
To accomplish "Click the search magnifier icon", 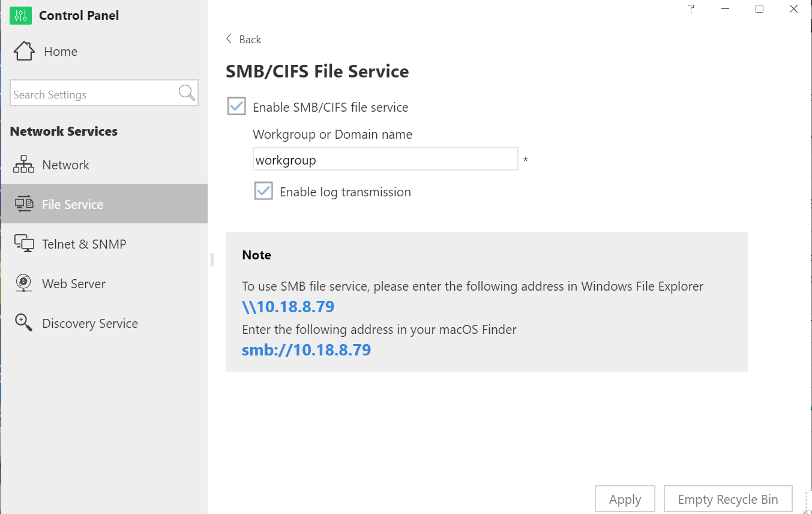I will 187,92.
